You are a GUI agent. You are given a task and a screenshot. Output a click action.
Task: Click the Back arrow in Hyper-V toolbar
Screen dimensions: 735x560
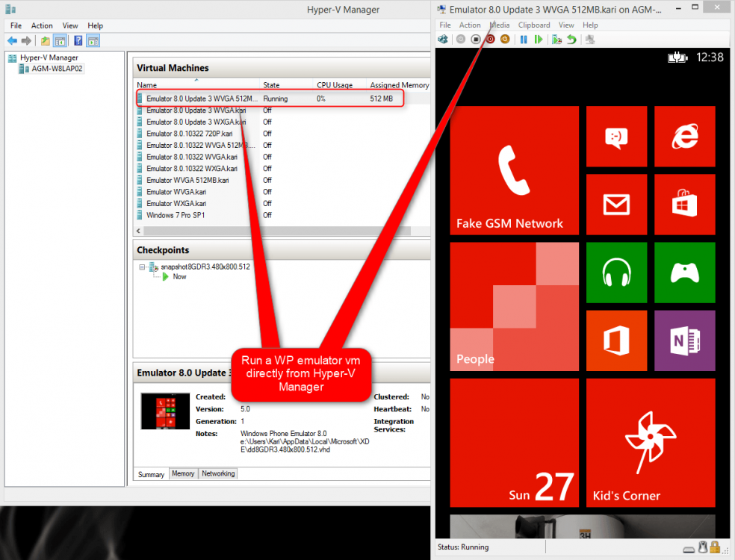pyautogui.click(x=12, y=41)
